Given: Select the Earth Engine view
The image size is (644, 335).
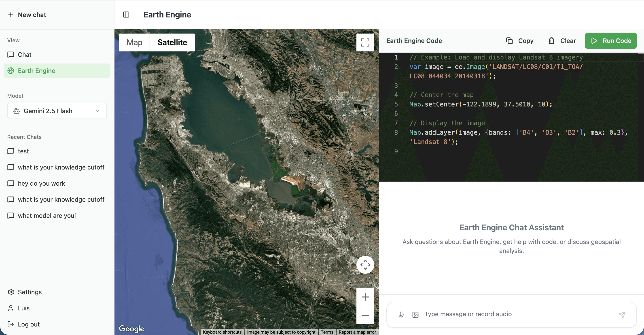Looking at the screenshot, I should pos(36,71).
